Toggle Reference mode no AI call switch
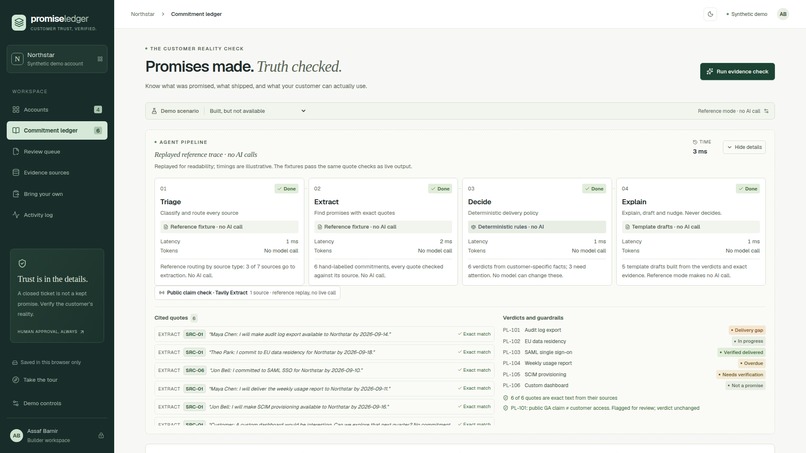806x453 pixels. (x=766, y=111)
